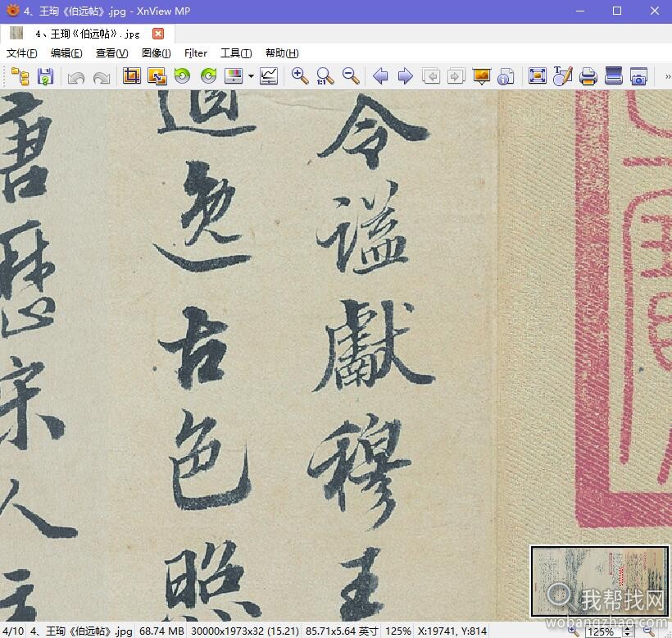Open the scanner acquire tool
The width and height of the screenshot is (672, 638).
point(613,76)
